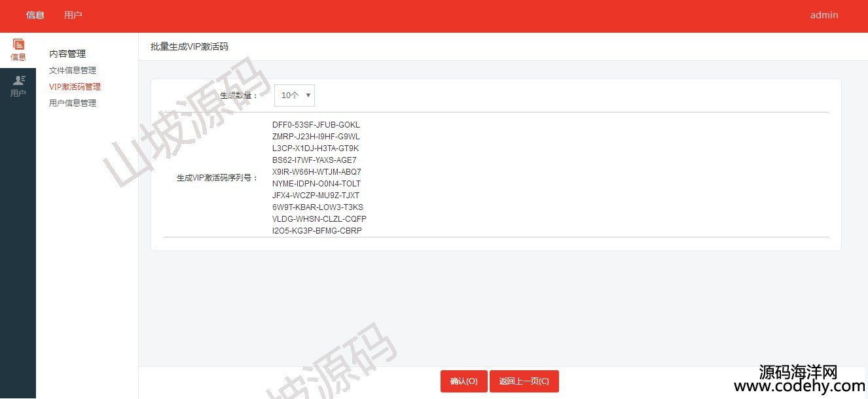Viewport: 868px width, 399px height.
Task: Select the 内容管理 section heading
Action: tap(67, 54)
